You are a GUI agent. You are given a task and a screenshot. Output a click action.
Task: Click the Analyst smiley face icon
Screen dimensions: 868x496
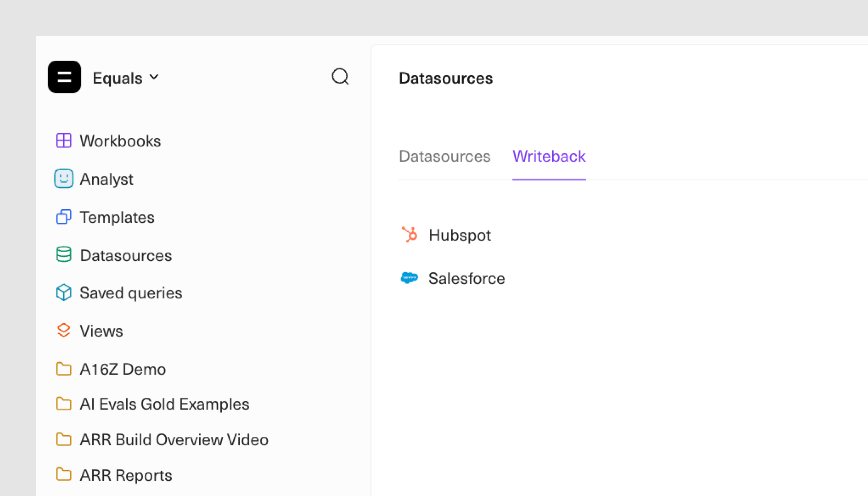[64, 179]
